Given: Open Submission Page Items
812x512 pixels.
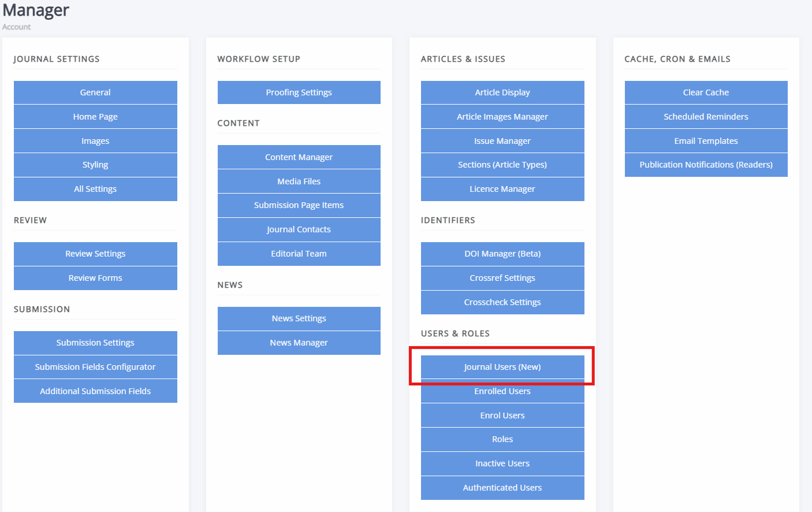Looking at the screenshot, I should 299,205.
